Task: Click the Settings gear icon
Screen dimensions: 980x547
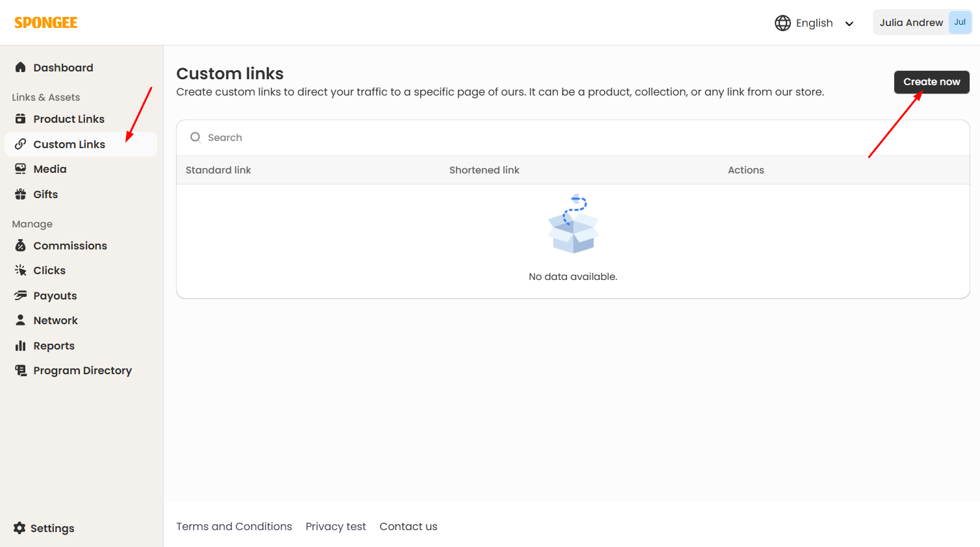Action: click(x=19, y=528)
